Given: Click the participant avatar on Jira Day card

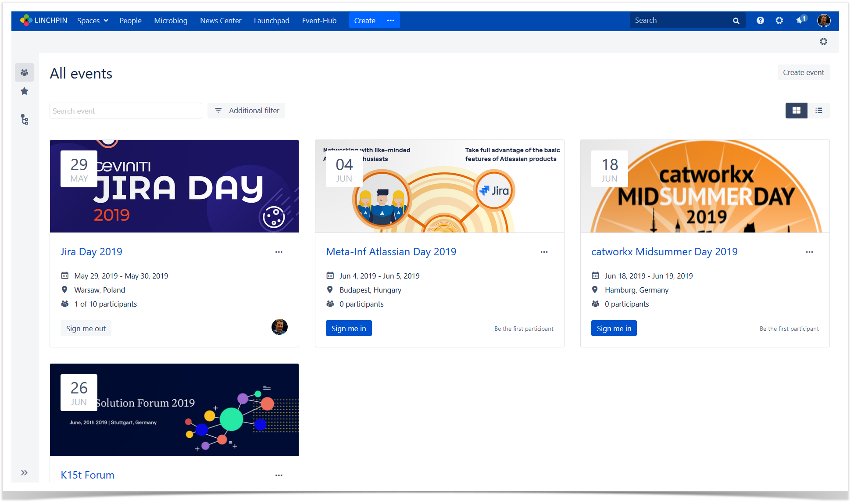Looking at the screenshot, I should 279,327.
